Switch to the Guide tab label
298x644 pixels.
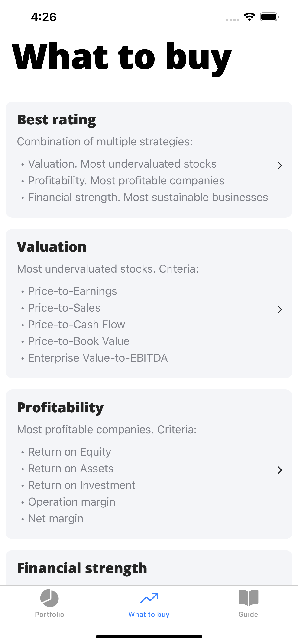[248, 615]
